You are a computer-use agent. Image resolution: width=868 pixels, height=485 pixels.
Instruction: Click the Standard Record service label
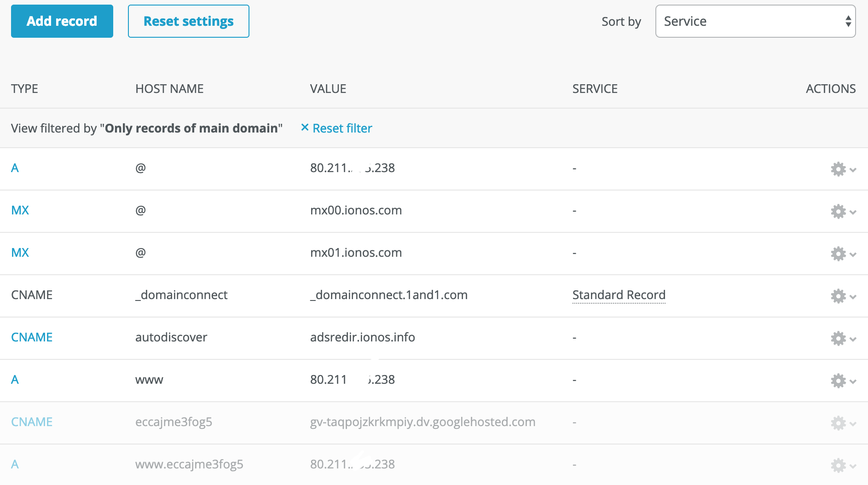pyautogui.click(x=619, y=295)
